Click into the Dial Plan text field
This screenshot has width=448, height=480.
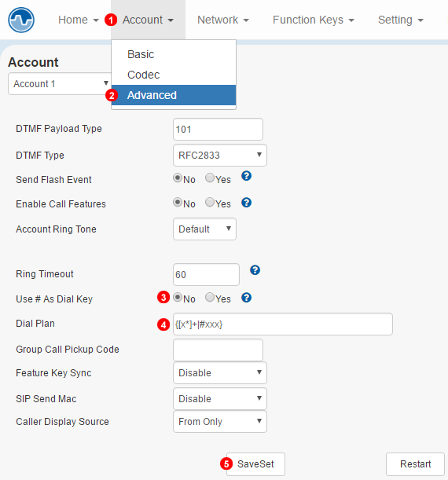(283, 324)
